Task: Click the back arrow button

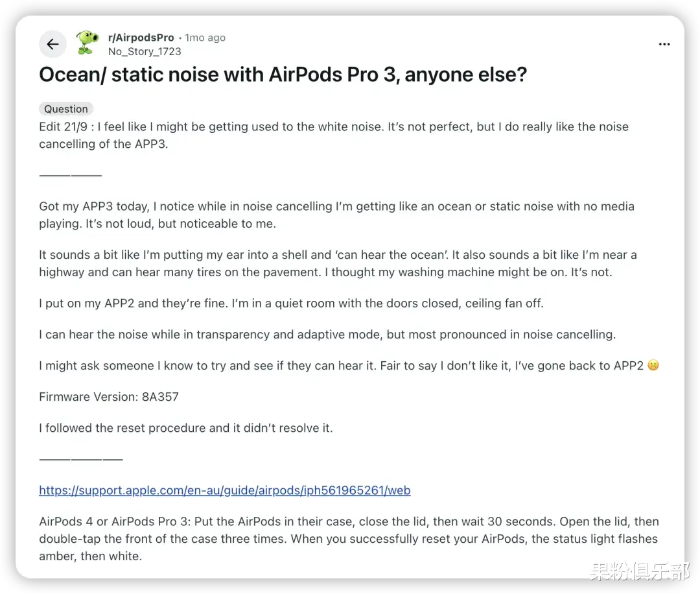Action: (52, 44)
